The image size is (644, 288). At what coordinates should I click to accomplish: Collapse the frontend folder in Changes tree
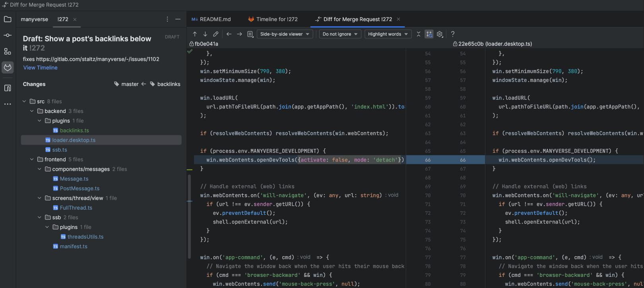pos(32,160)
